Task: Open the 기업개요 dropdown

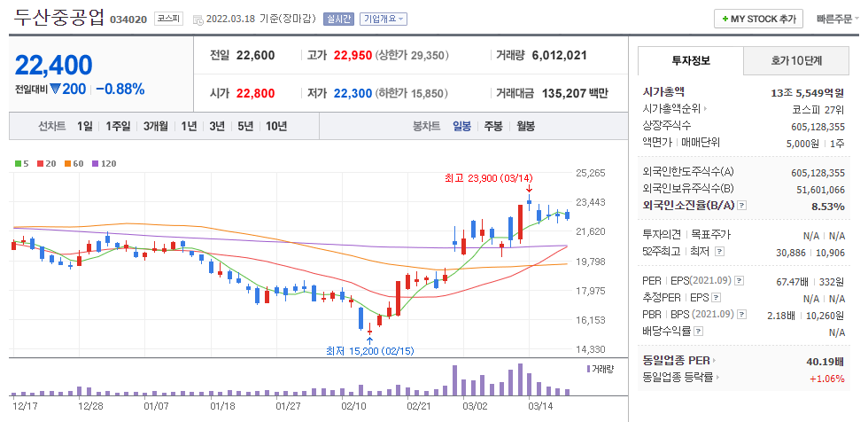Action: (383, 19)
